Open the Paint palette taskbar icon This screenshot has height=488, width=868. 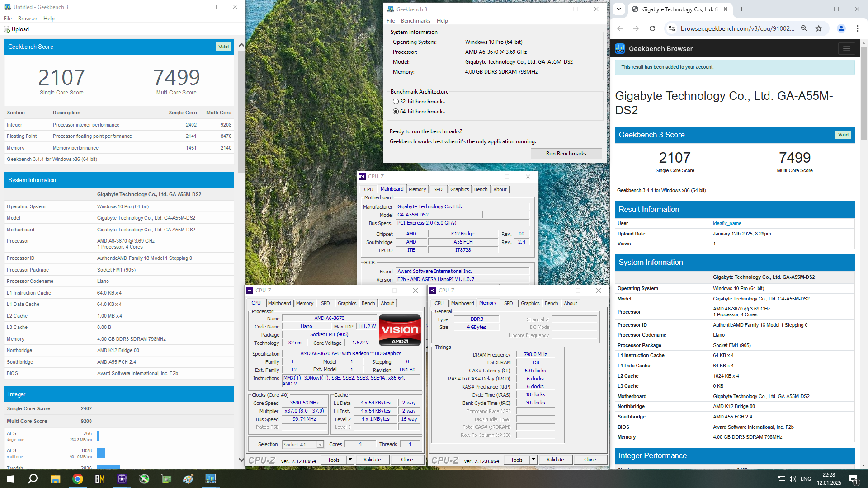(x=188, y=479)
